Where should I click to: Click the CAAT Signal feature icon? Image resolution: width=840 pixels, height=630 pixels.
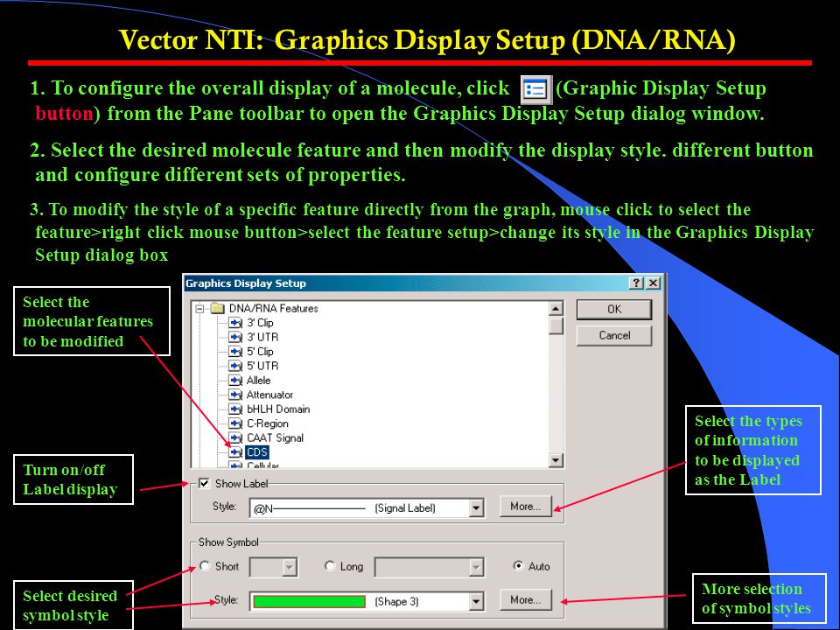coord(235,438)
